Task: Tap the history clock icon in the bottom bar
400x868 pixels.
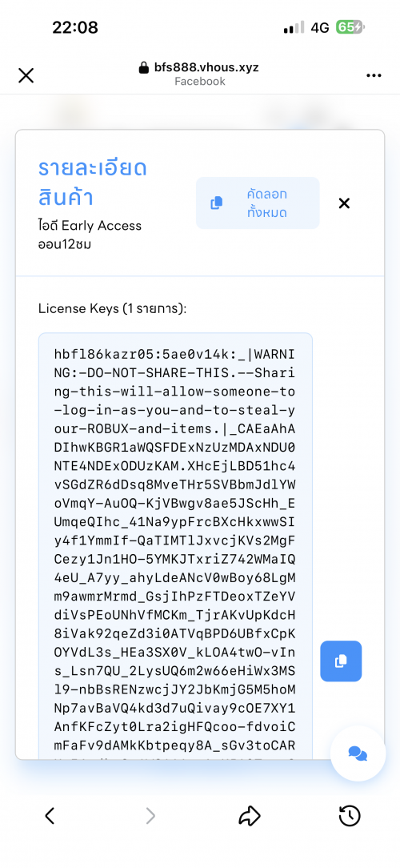Action: pos(350,815)
